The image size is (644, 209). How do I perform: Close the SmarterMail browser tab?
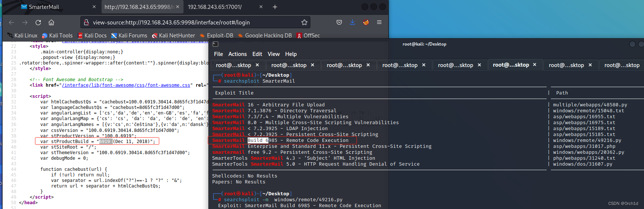(94, 7)
